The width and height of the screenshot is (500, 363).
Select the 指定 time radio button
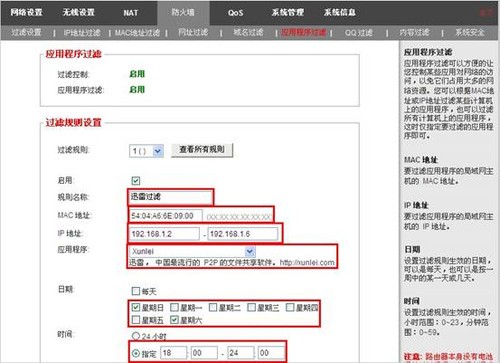tap(136, 353)
